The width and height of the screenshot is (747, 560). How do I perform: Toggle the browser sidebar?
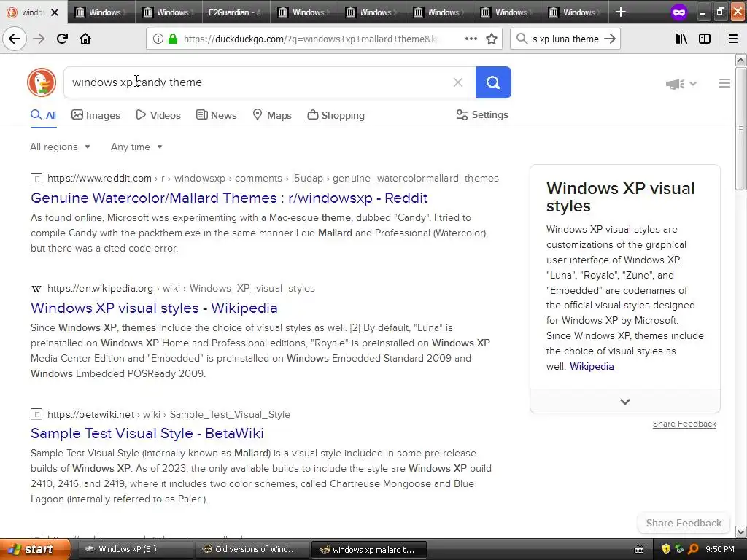705,39
